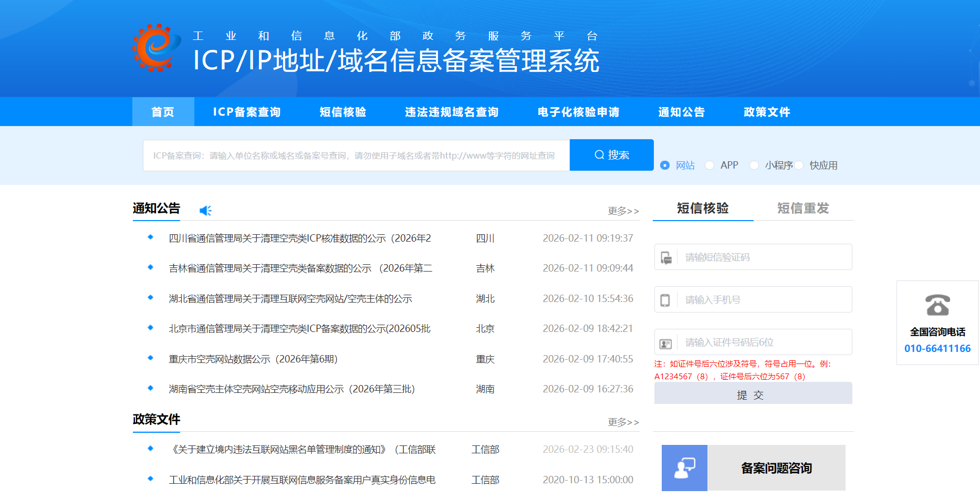Expand more 通知公告 via 更多>>
Screen dimensions: 980x499
tap(623, 211)
